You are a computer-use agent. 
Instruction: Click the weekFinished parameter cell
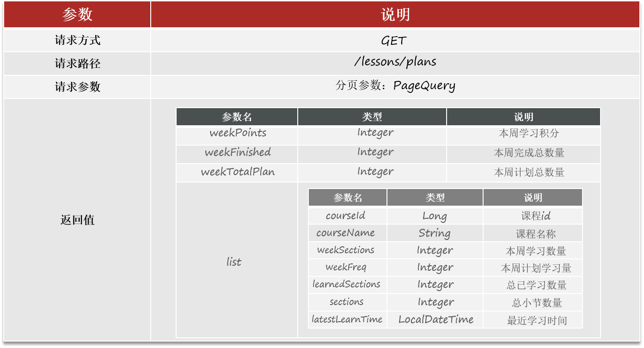(237, 153)
